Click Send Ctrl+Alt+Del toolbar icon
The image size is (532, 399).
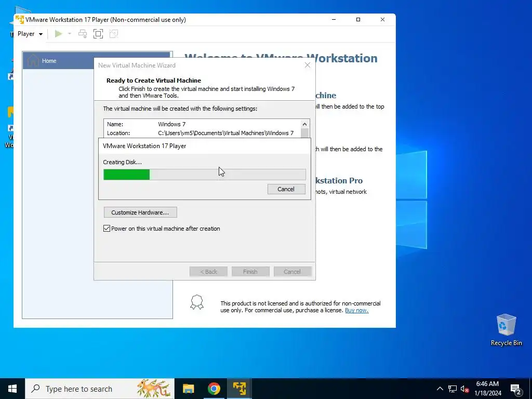(83, 34)
